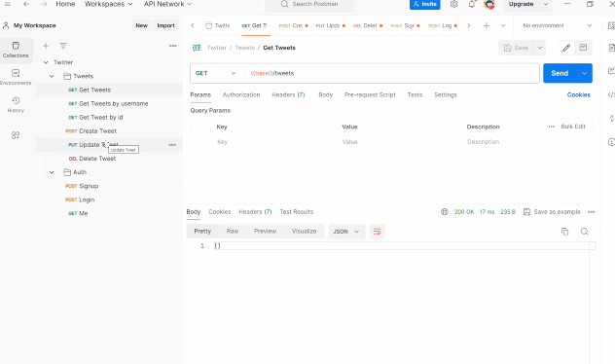Open the hamburger menu icon

click(8, 4)
